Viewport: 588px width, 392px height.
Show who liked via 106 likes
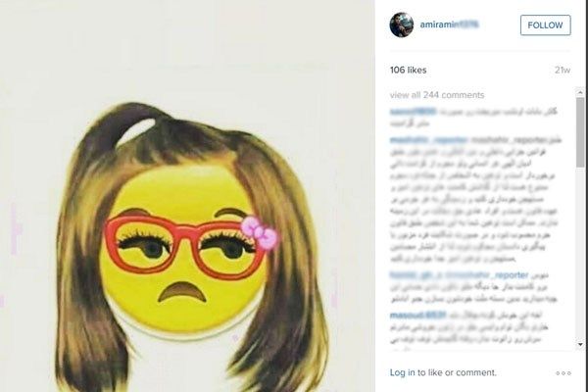[408, 71]
